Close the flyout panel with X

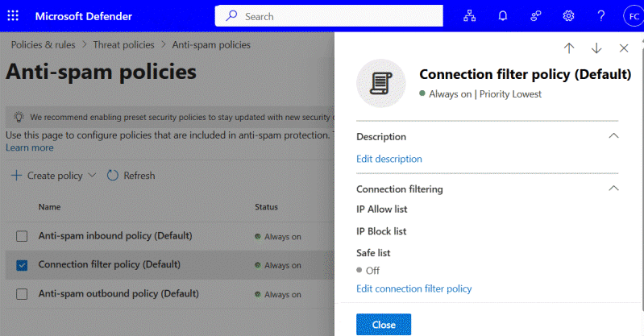click(624, 48)
